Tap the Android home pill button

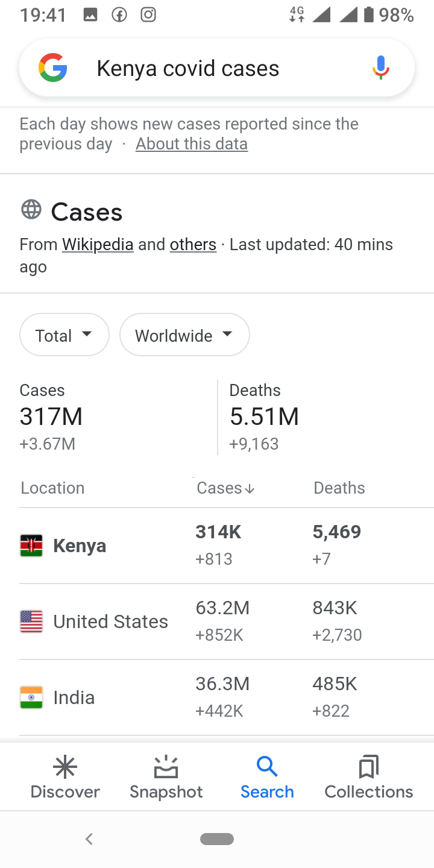[x=217, y=838]
